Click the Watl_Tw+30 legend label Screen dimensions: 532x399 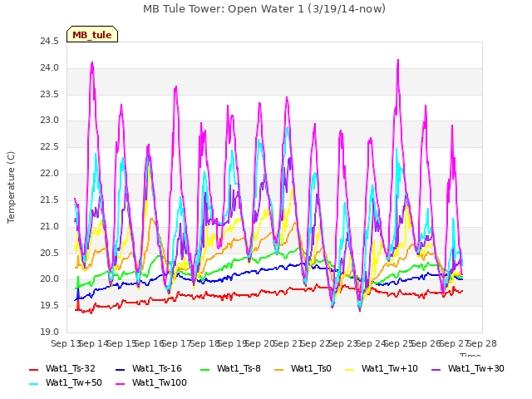click(x=476, y=368)
